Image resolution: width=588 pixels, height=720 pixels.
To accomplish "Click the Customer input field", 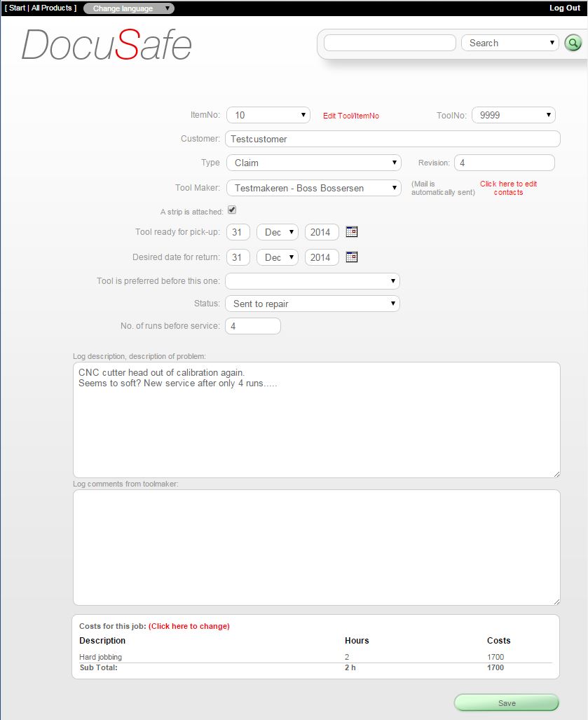I will click(393, 139).
